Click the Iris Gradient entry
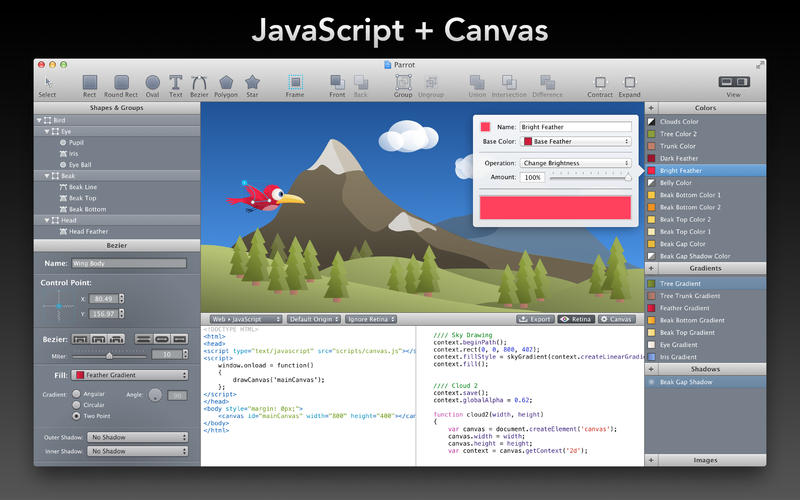This screenshot has width=800, height=500. point(706,357)
